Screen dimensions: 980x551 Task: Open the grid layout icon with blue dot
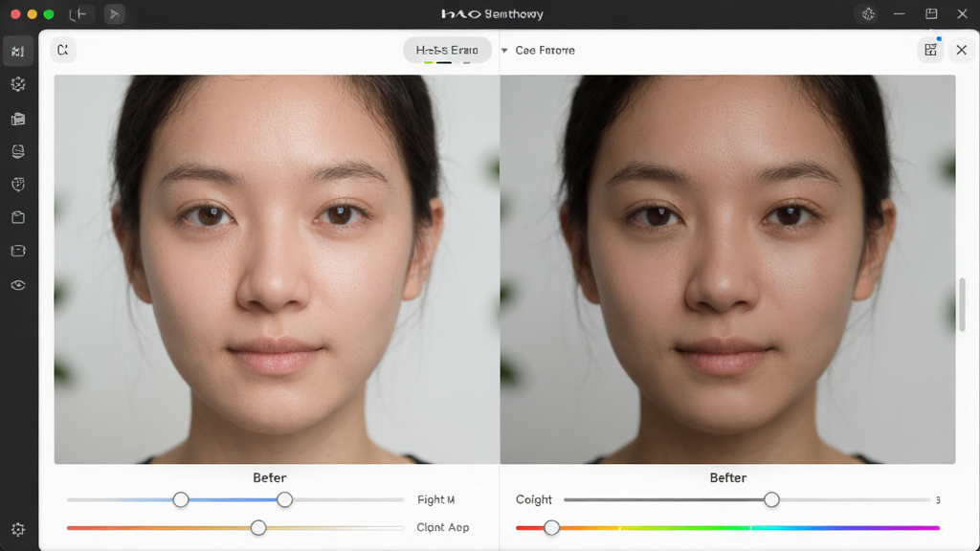(x=930, y=50)
